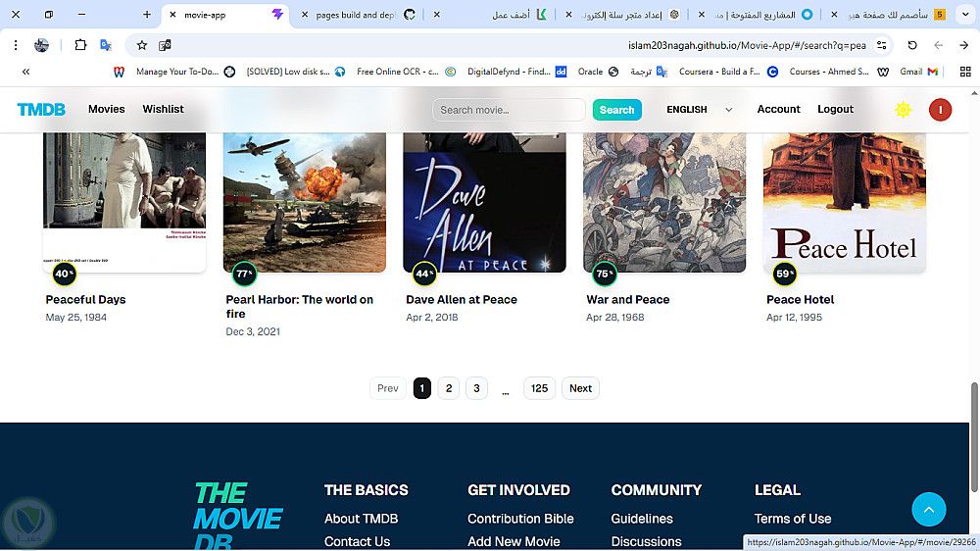980x551 pixels.
Task: Open the Free Online OCR bookmark
Action: [x=407, y=72]
